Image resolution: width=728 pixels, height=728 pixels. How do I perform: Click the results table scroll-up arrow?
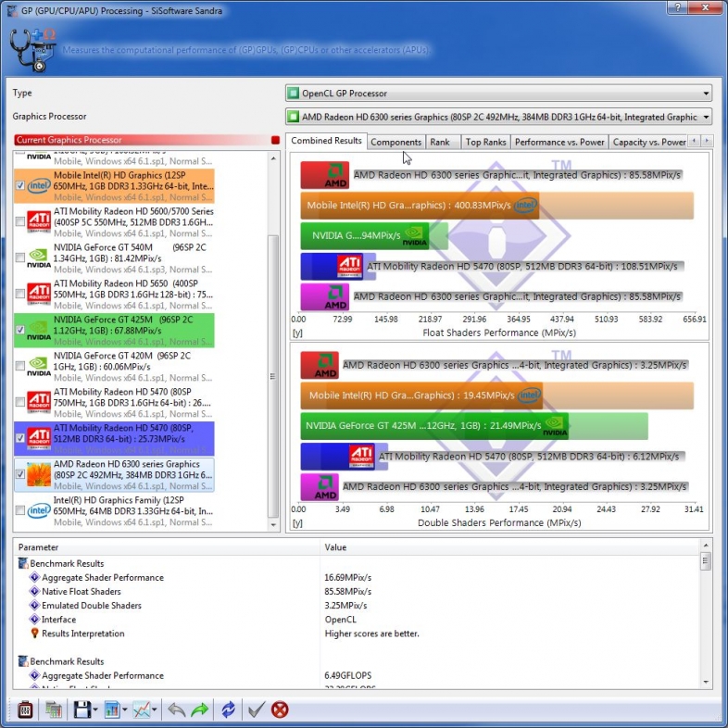pos(706,545)
